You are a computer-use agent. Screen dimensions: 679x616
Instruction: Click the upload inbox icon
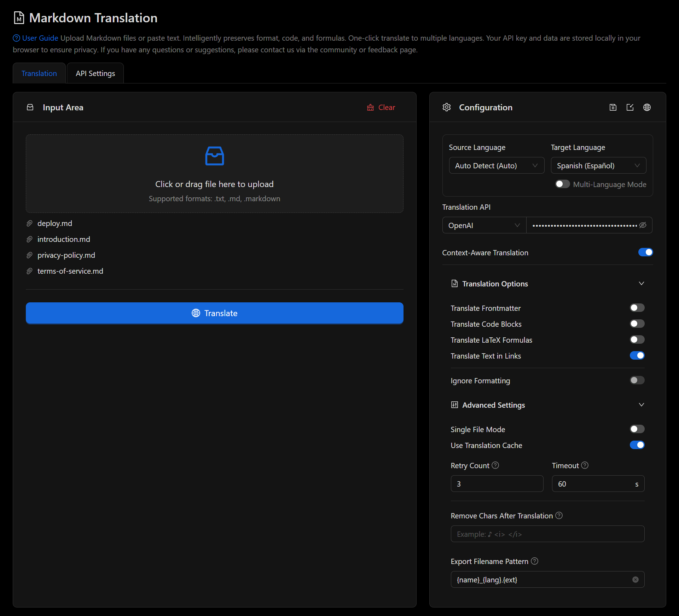point(214,156)
